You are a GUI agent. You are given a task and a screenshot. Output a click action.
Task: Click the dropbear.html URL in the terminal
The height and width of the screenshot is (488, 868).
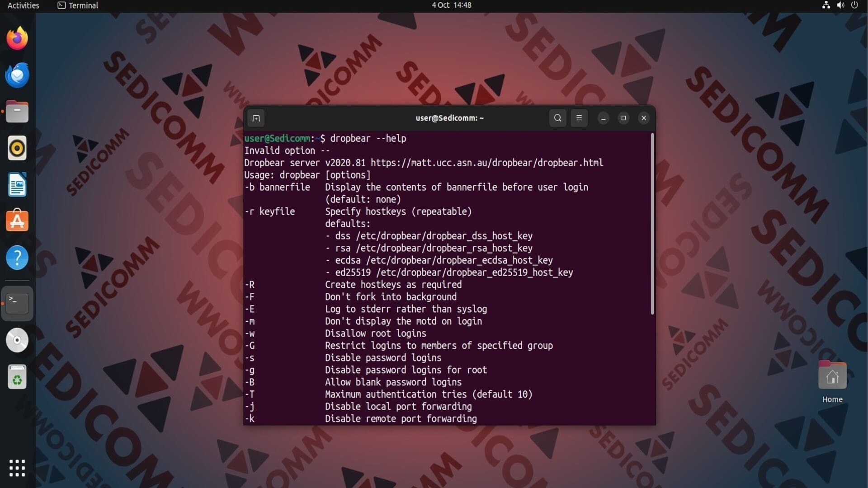pos(487,163)
